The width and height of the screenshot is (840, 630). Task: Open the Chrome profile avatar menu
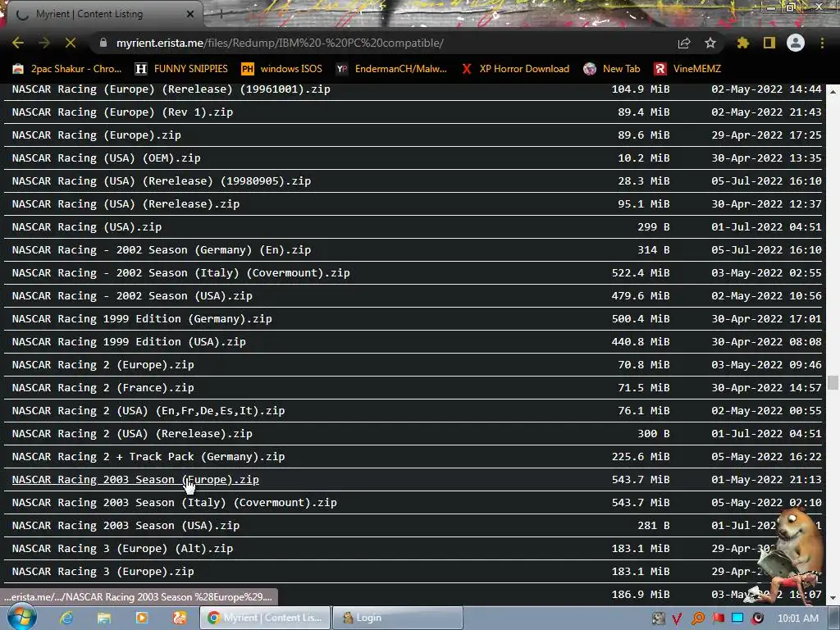[796, 43]
